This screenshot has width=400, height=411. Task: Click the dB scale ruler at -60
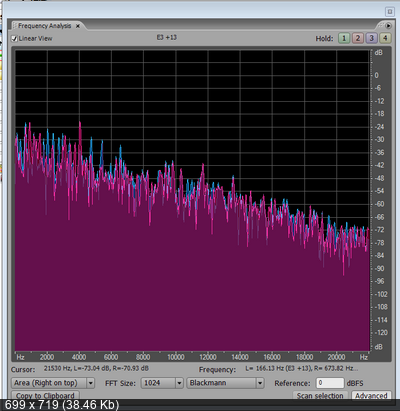(380, 204)
